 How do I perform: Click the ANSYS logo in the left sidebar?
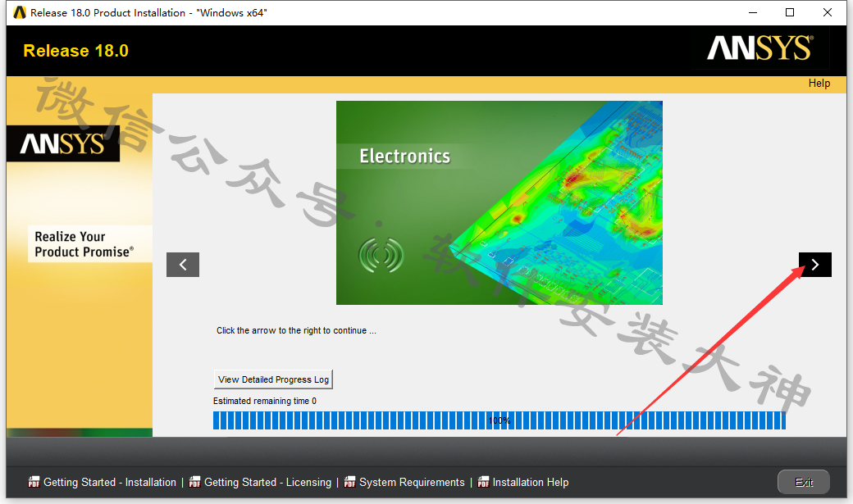63,143
